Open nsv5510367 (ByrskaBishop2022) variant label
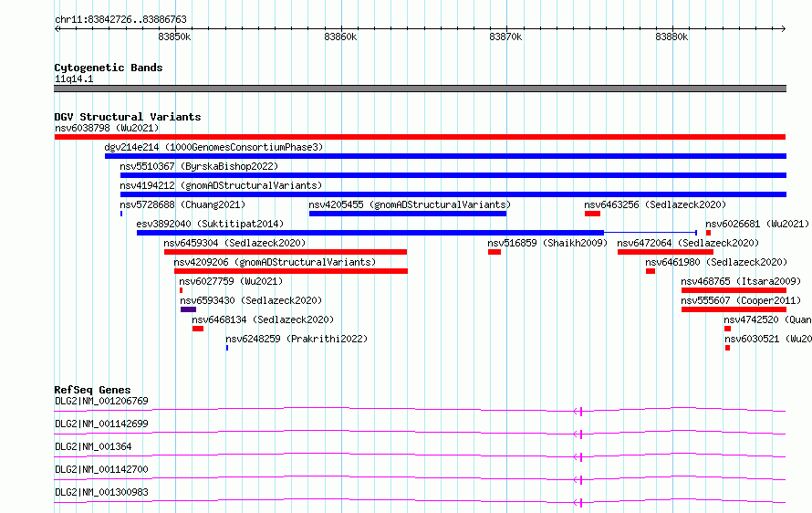 pyautogui.click(x=199, y=166)
